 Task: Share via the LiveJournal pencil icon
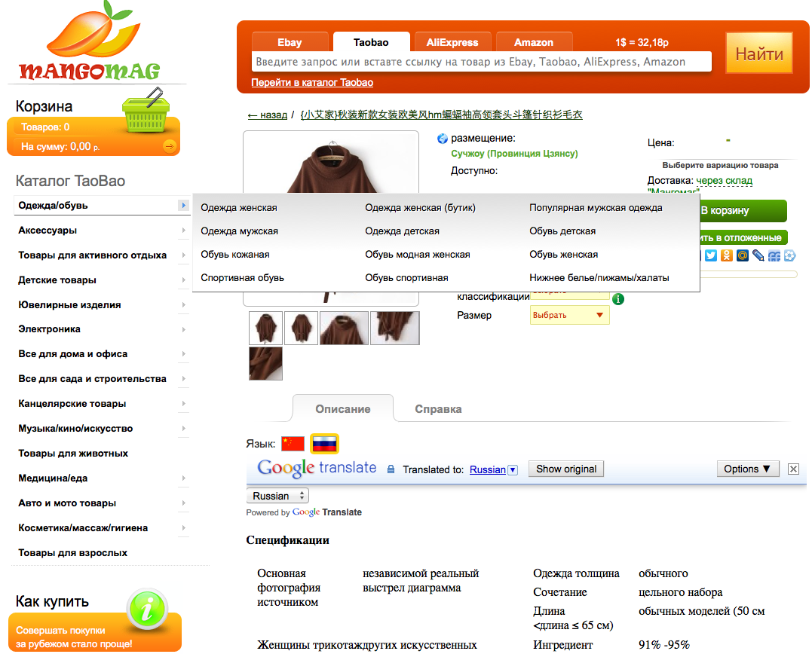[758, 255]
